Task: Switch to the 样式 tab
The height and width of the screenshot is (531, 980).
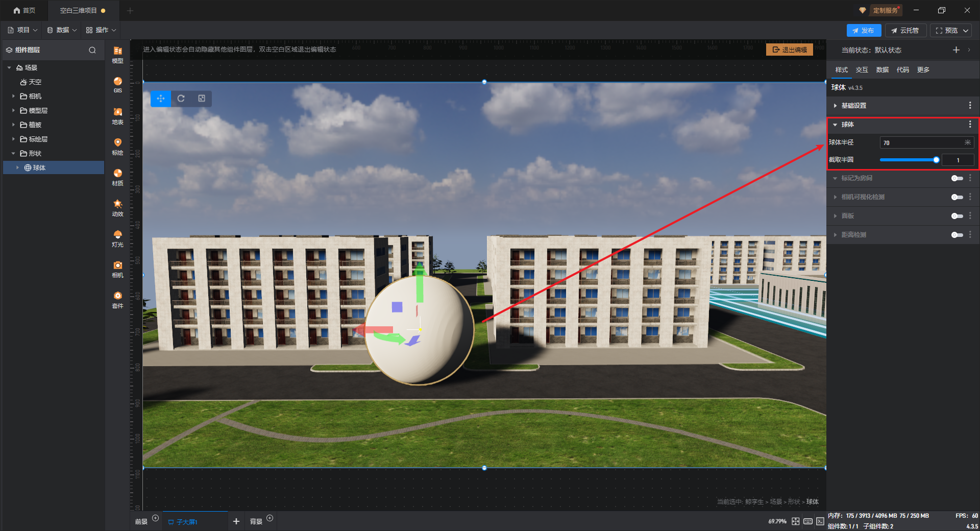Action: pyautogui.click(x=842, y=70)
